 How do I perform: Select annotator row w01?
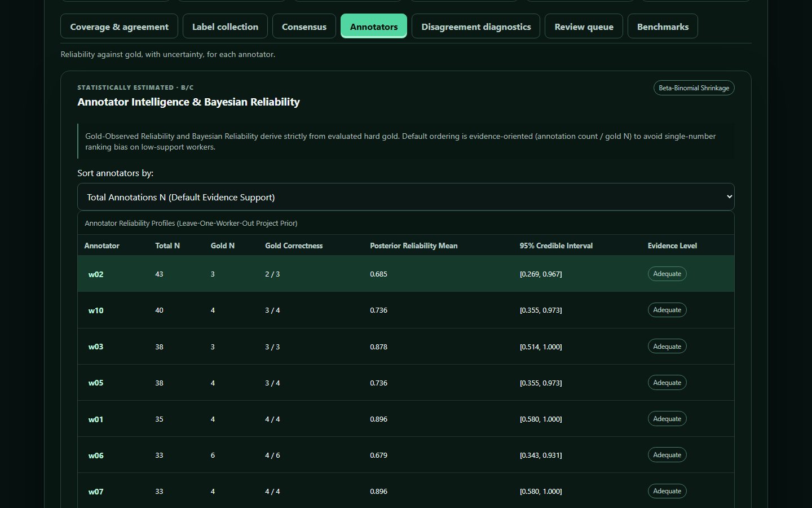pos(406,419)
